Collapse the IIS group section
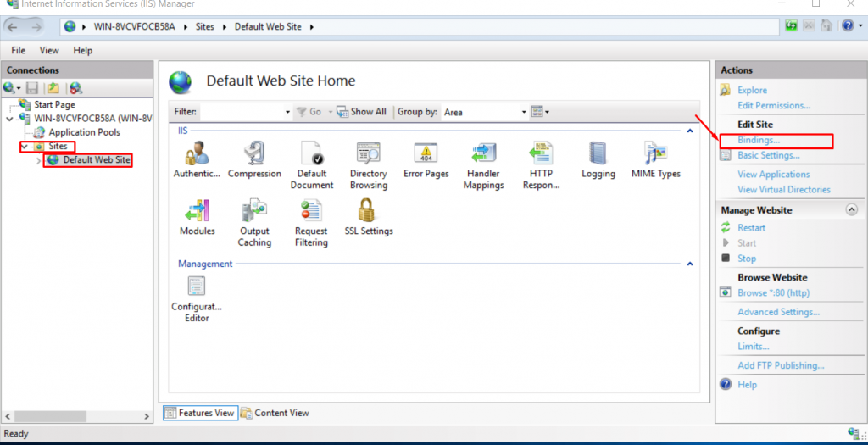The image size is (868, 445). coord(690,131)
